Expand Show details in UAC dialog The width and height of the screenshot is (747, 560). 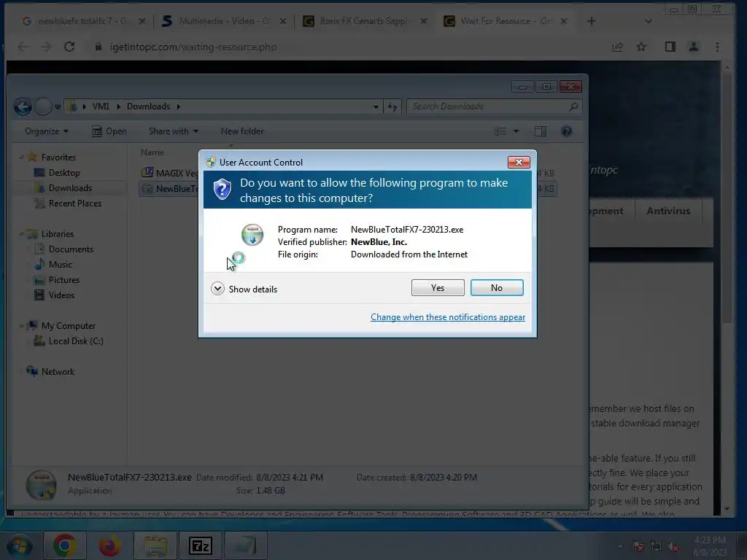coord(244,289)
